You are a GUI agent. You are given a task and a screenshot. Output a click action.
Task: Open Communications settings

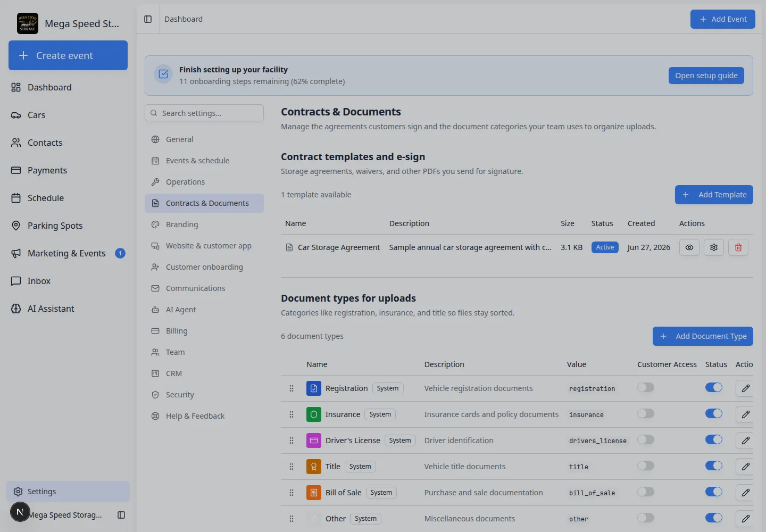204,288
